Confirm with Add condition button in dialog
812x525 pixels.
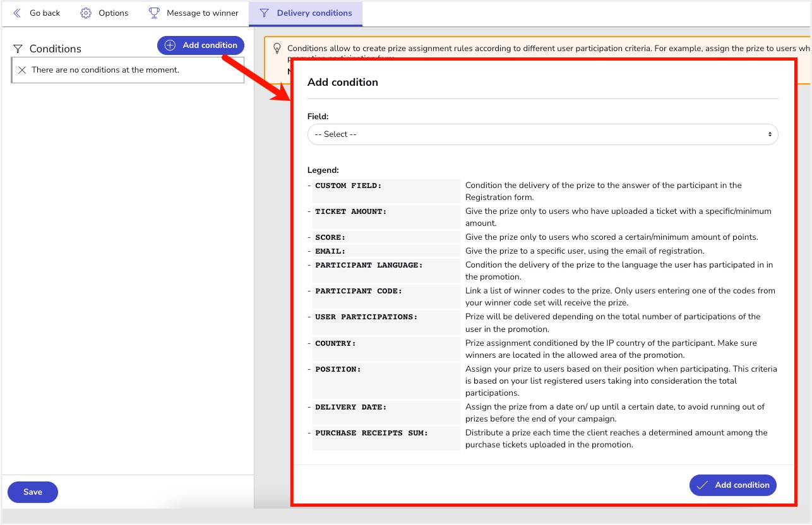tap(733, 485)
